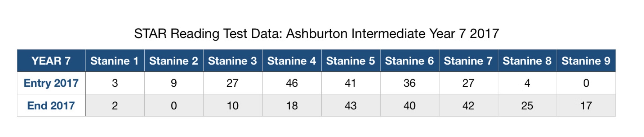Select the Stanine 5 column header

[x=350, y=61]
